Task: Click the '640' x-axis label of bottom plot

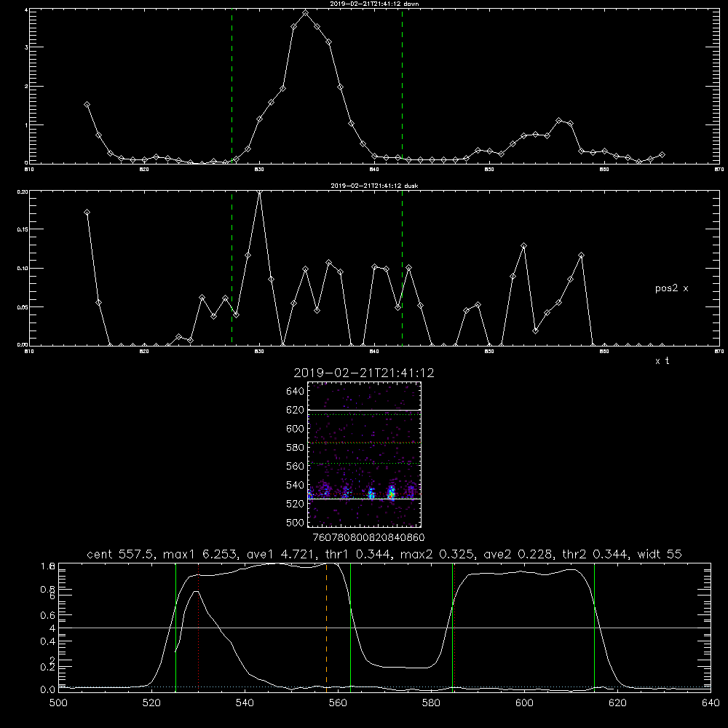Action: [x=711, y=703]
